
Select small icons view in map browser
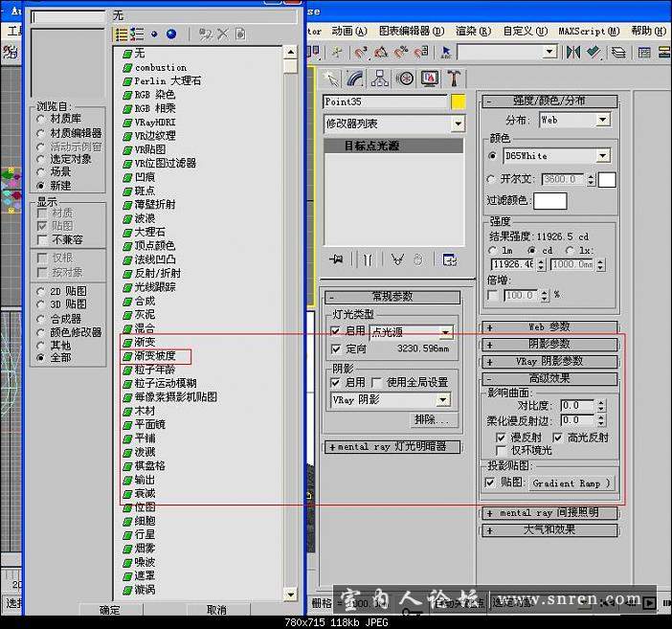(x=154, y=34)
